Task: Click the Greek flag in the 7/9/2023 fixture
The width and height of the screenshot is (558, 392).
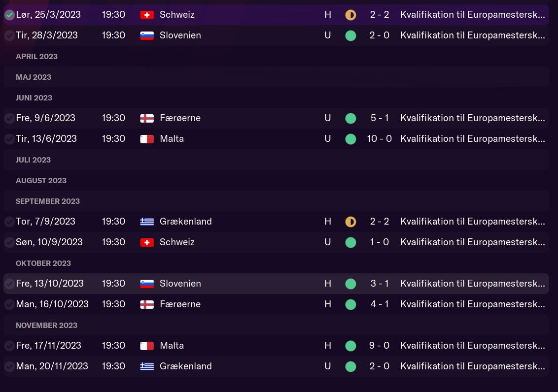Action: pyautogui.click(x=147, y=222)
